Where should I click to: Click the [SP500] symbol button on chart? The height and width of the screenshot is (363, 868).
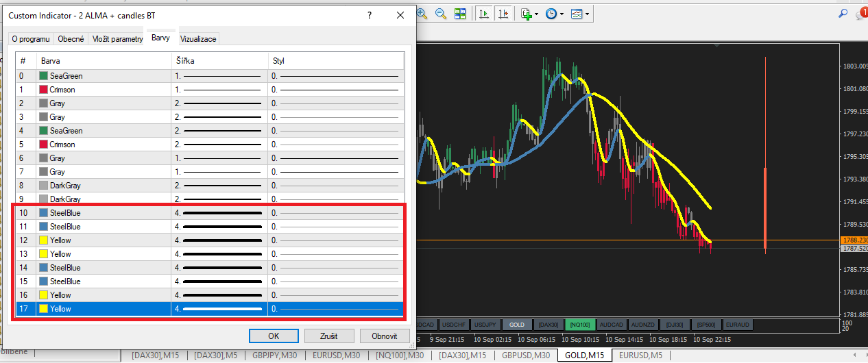[706, 324]
